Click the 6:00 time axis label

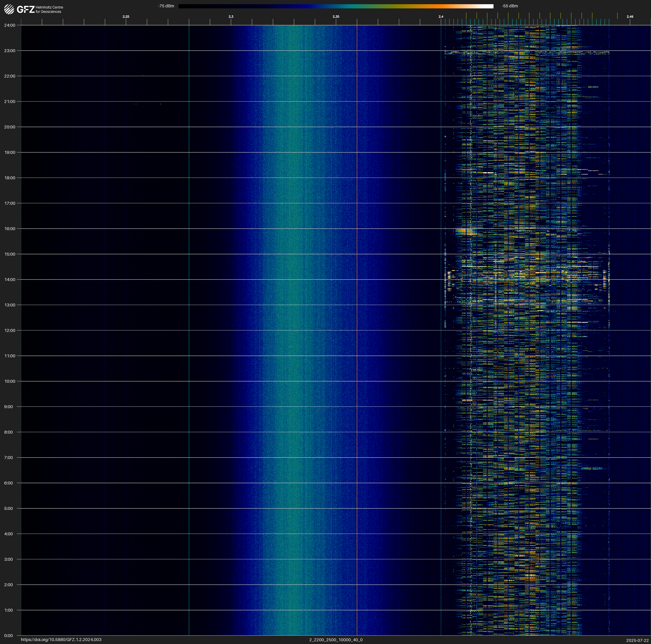pyautogui.click(x=8, y=483)
